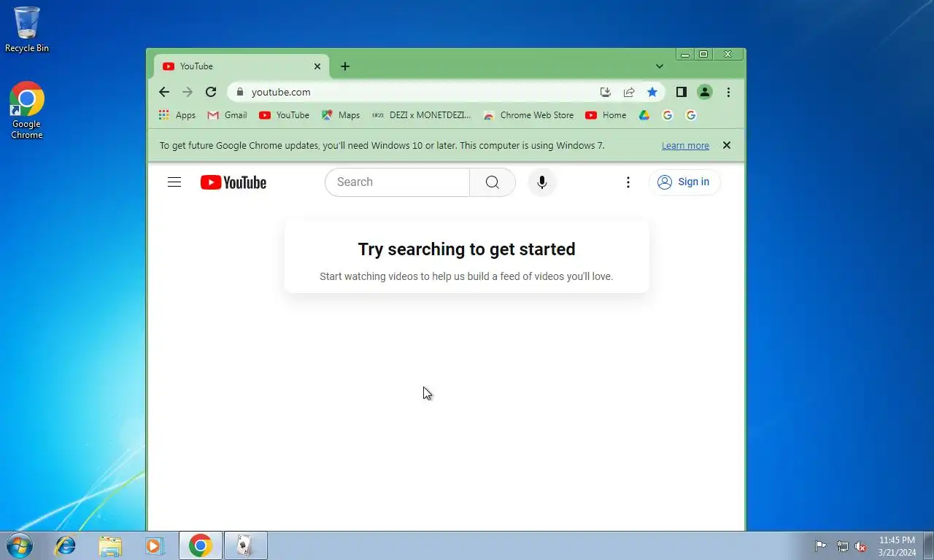Open a new tab

click(345, 66)
